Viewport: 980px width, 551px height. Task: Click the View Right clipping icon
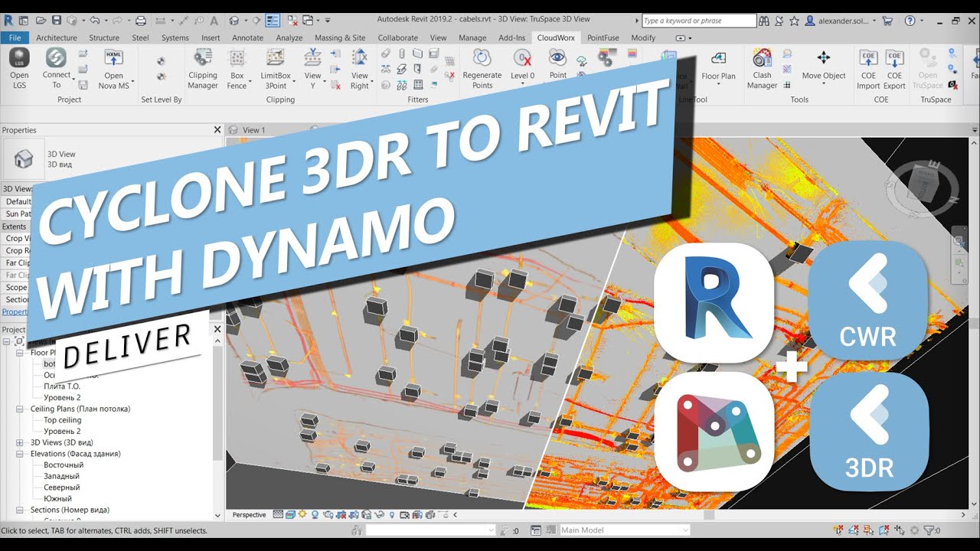tap(359, 58)
